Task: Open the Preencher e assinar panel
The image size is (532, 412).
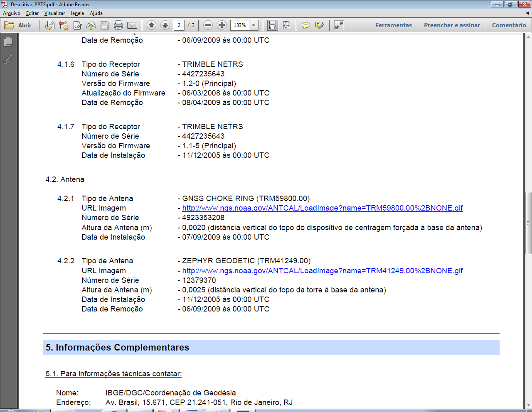Action: [x=452, y=25]
